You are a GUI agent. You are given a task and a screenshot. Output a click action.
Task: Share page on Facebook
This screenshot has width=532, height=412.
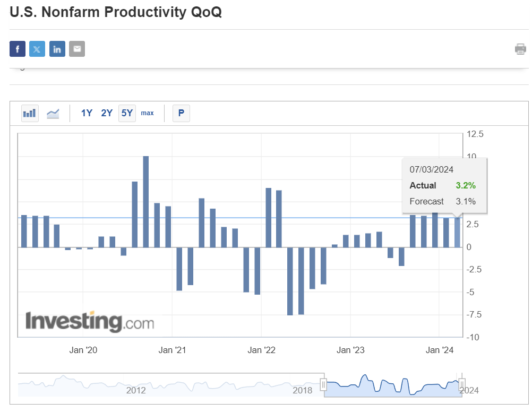[x=18, y=49]
